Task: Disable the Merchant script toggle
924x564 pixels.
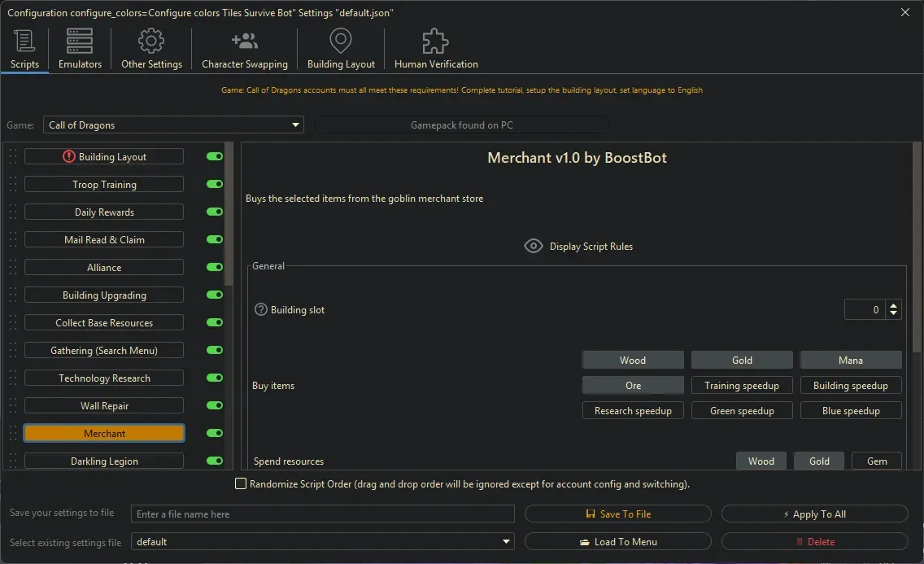Action: pyautogui.click(x=213, y=433)
